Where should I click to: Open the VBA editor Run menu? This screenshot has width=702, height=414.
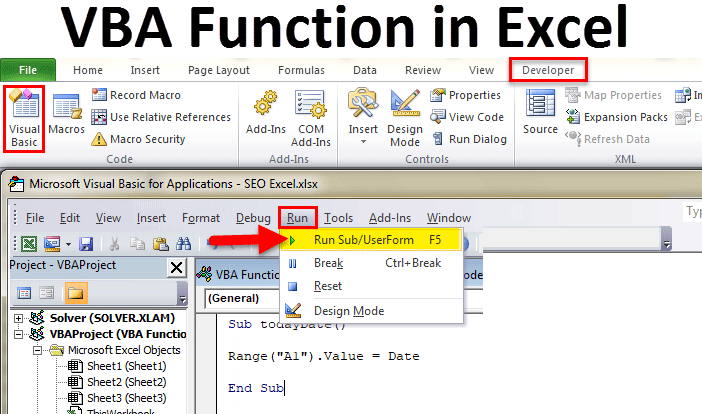point(297,218)
